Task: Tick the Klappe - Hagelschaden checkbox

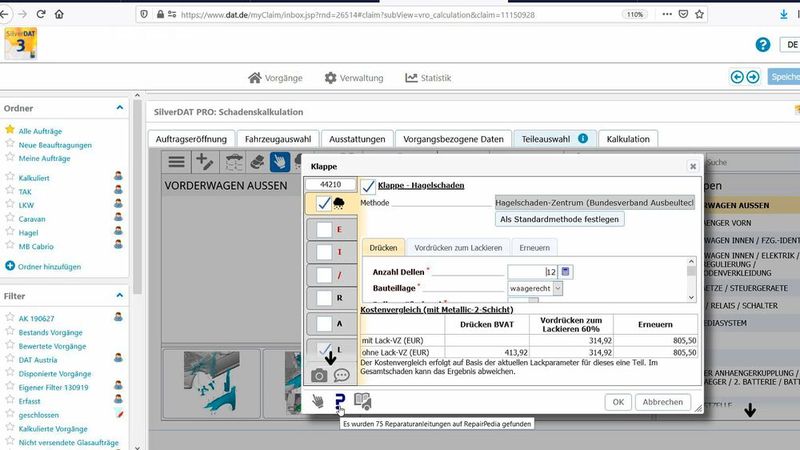Action: (x=368, y=186)
